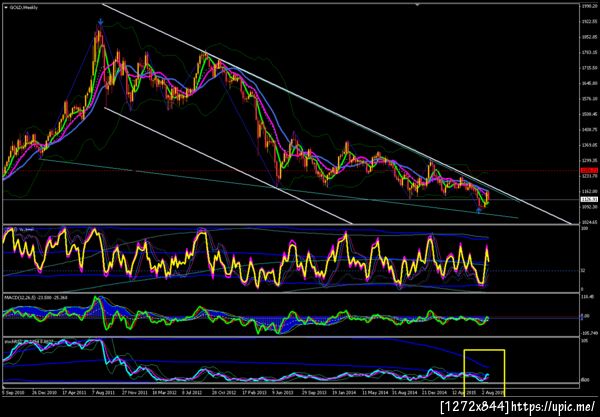Click the 1576.10 value on the price scale

pos(589,98)
